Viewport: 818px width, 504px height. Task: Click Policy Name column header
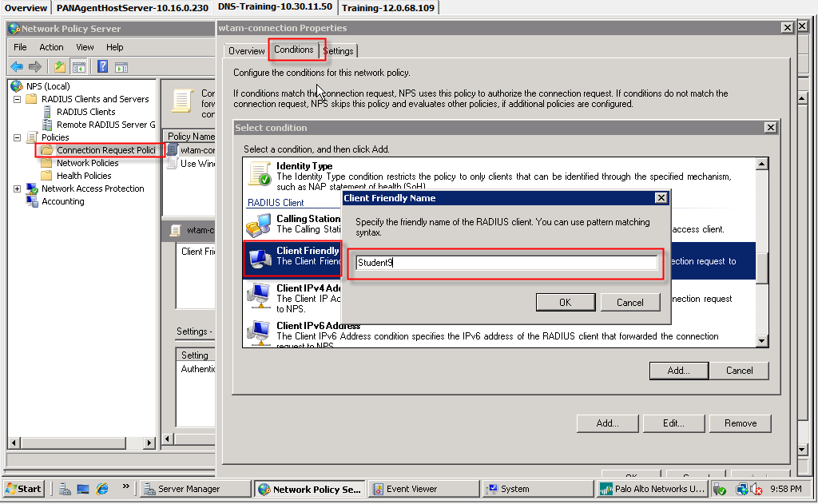pos(190,136)
